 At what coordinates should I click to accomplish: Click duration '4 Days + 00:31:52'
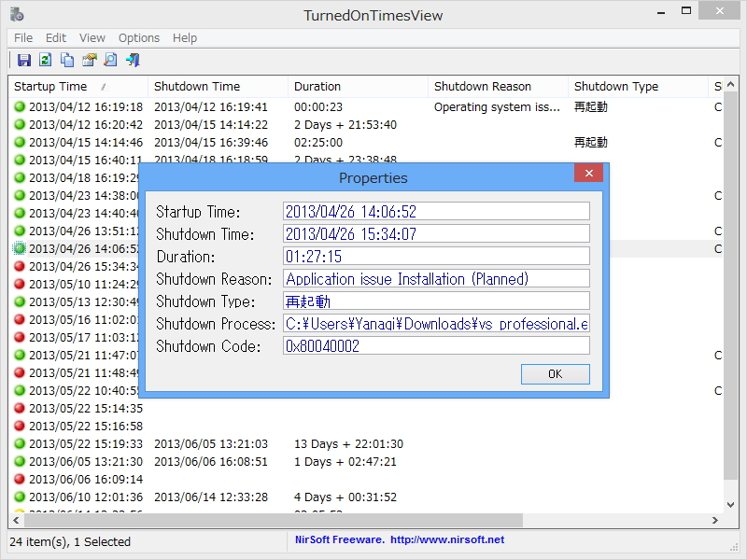pos(345,497)
